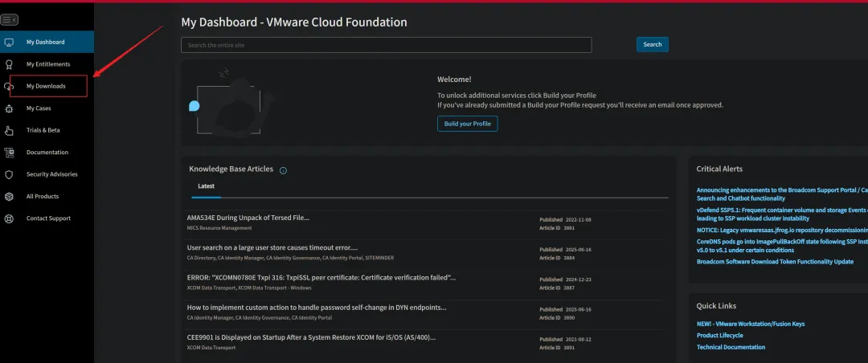Viewport: 868px width, 363px height.
Task: Click the Documentation icon in sidebar
Action: [10, 153]
